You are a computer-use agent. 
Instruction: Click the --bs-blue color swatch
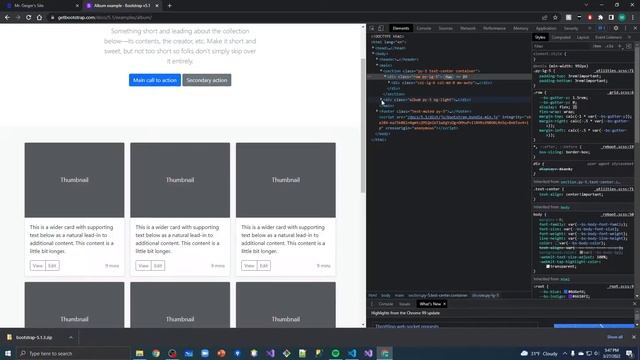[x=566, y=291]
